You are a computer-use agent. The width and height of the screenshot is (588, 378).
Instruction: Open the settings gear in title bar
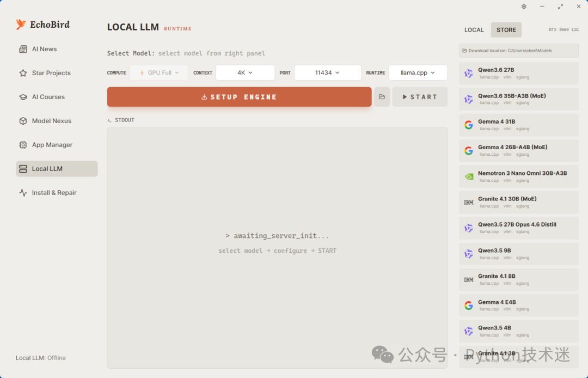point(524,7)
